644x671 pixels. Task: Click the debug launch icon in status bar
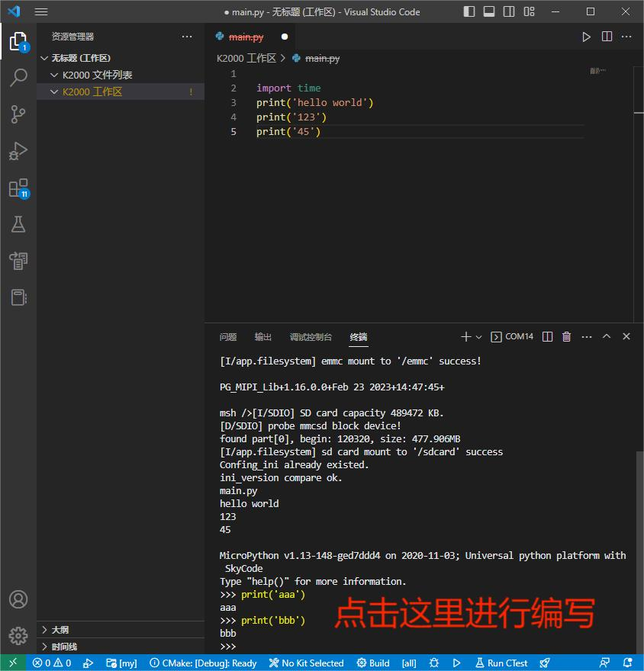click(x=89, y=663)
